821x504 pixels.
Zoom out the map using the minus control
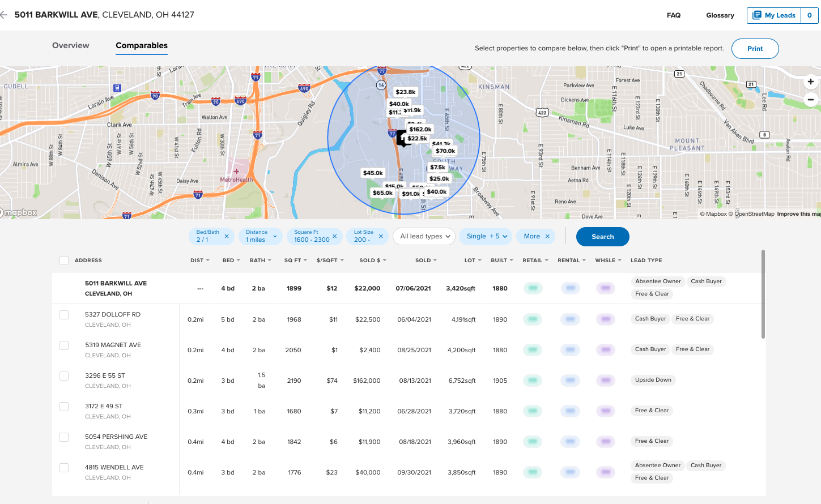pos(811,99)
